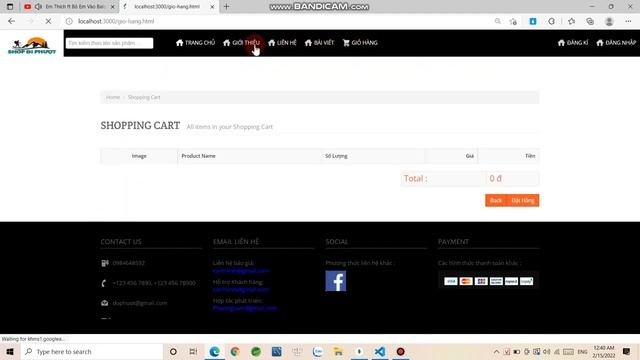Close the localhost gio-hang tab

point(212,7)
